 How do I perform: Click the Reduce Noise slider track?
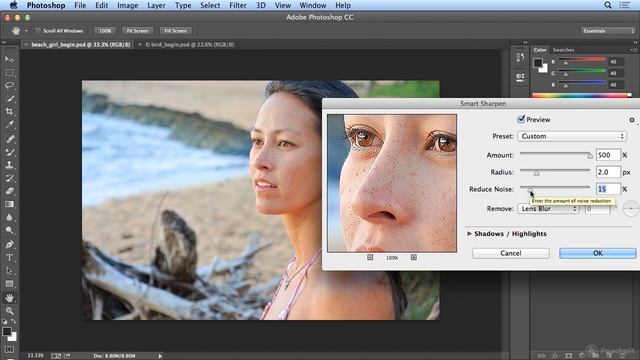tap(555, 187)
